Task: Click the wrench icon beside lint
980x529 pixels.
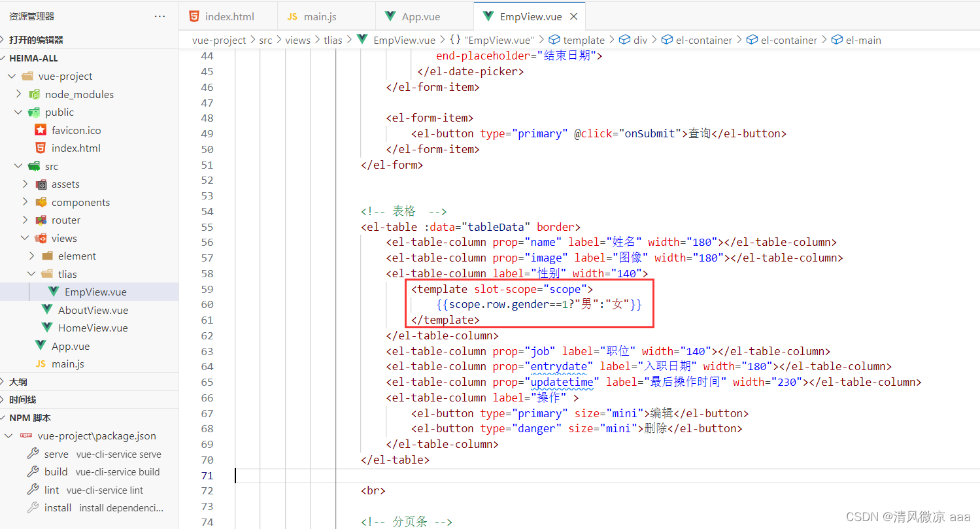Action: tap(33, 490)
